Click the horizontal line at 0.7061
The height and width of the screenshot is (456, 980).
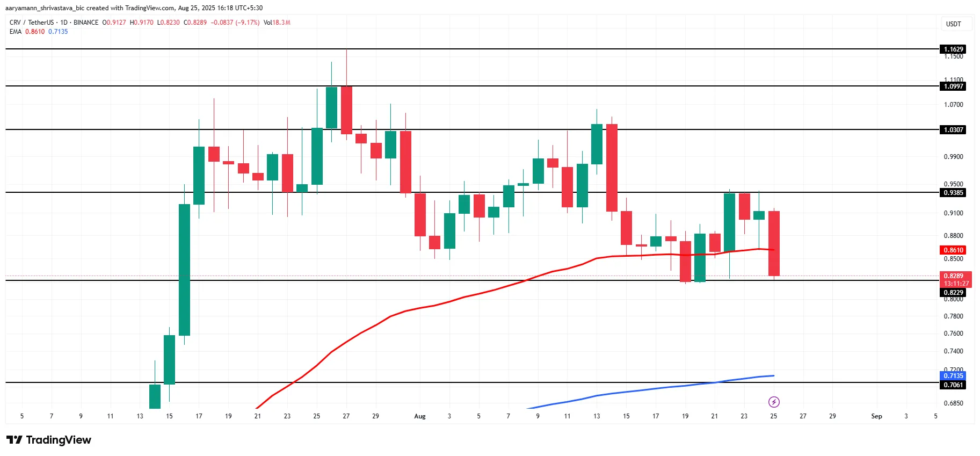point(473,382)
